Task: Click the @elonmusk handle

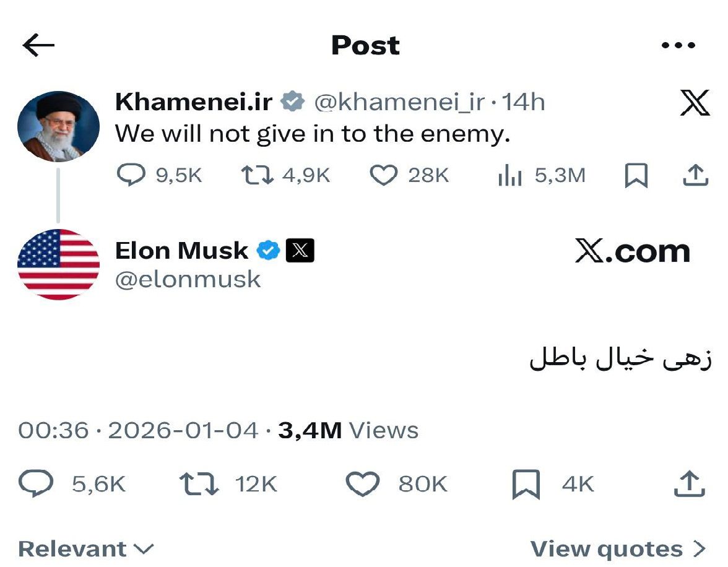Action: click(x=188, y=279)
